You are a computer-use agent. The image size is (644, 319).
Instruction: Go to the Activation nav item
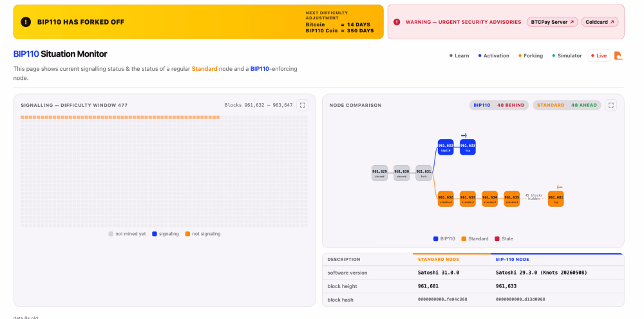click(x=494, y=55)
